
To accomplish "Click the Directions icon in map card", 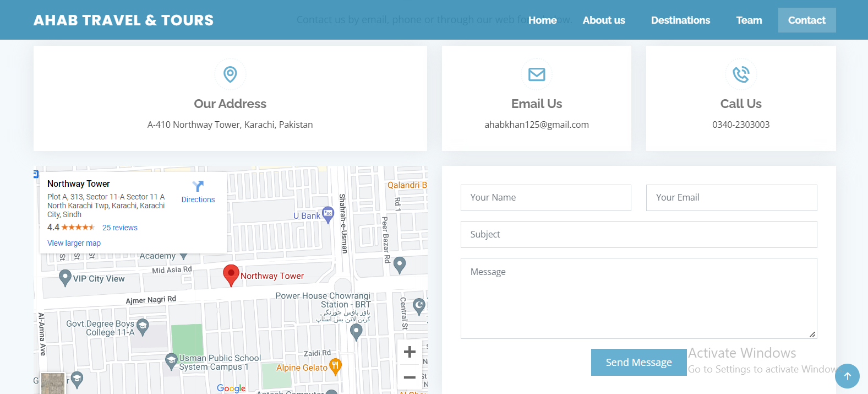I will point(198,186).
